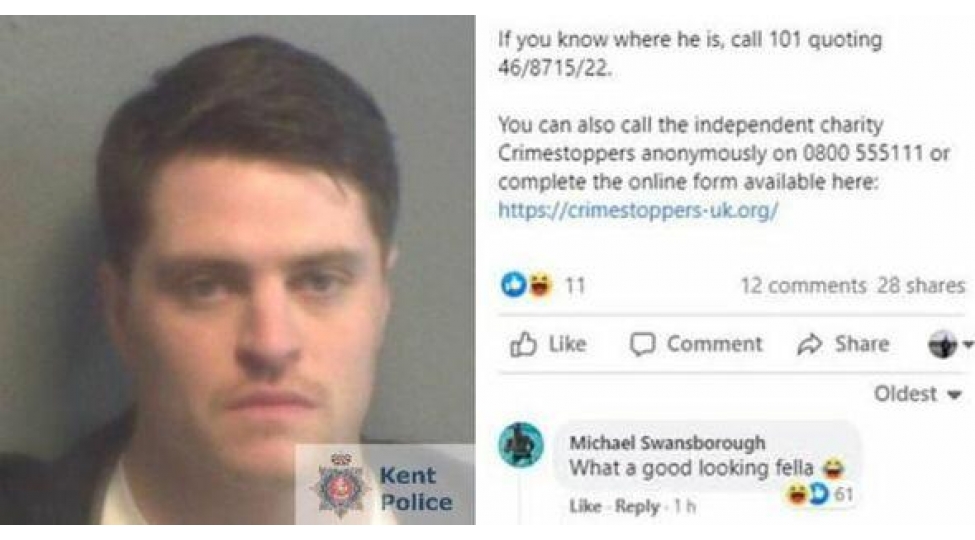Screen dimensions: 975x540
Task: Click Reply under Michael Swansborough's comment
Action: tap(637, 506)
